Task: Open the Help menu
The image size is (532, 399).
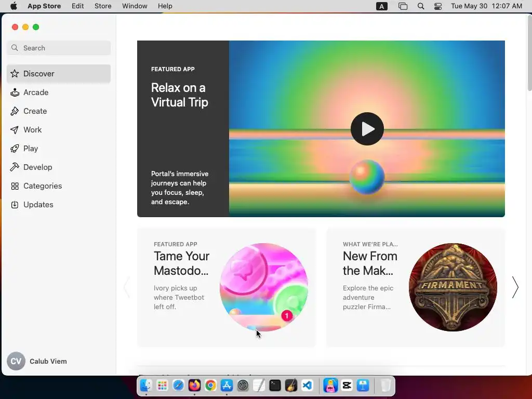Action: pos(165,6)
